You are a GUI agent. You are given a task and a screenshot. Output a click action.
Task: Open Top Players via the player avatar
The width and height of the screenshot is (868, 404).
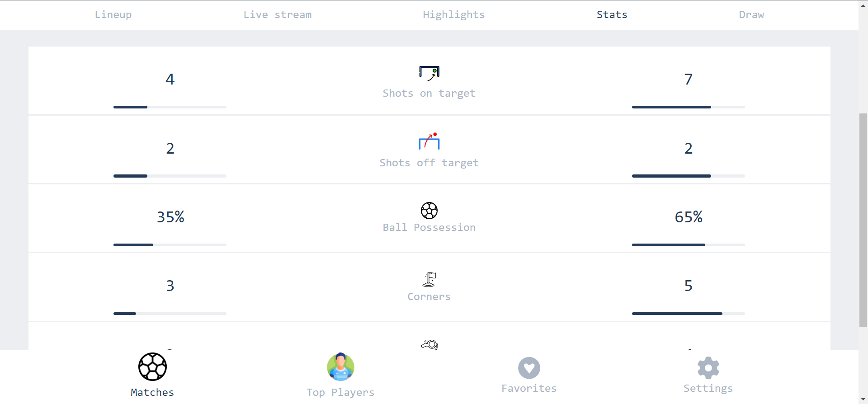point(340,366)
